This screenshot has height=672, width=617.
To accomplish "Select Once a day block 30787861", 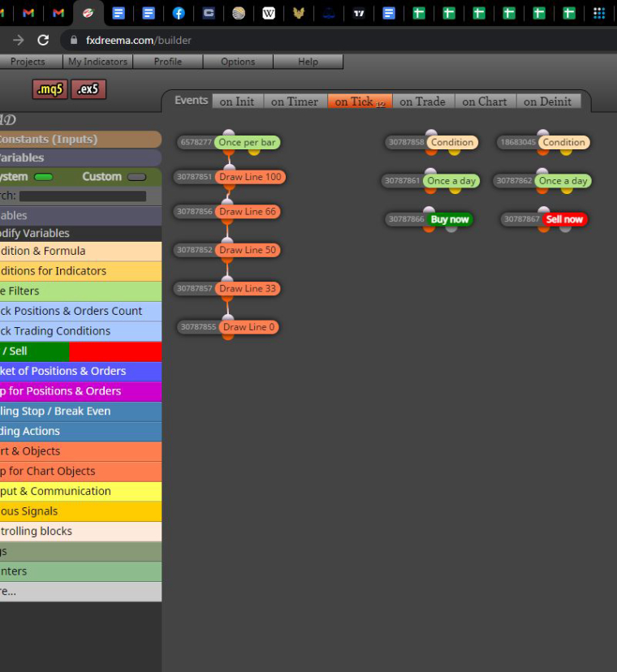I will pyautogui.click(x=451, y=181).
